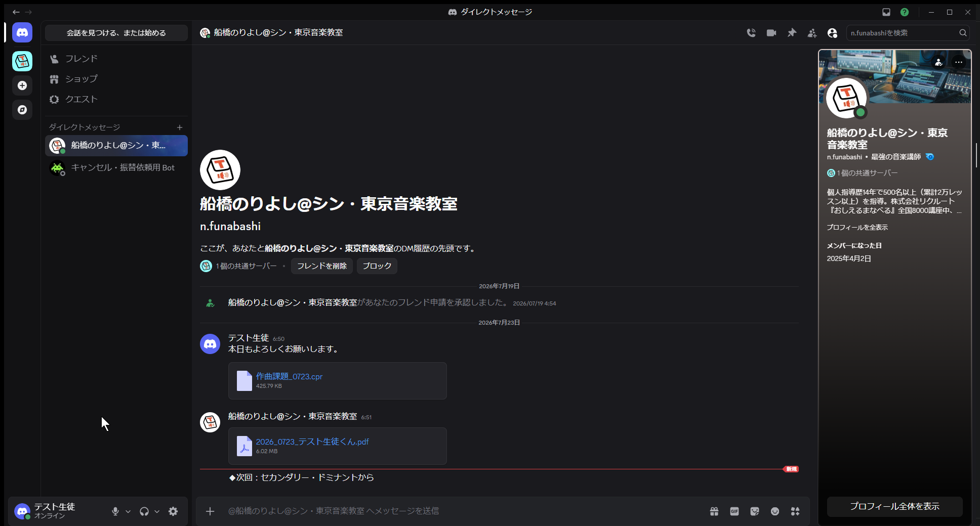Open the emoji picker
The height and width of the screenshot is (526, 980).
pyautogui.click(x=775, y=511)
